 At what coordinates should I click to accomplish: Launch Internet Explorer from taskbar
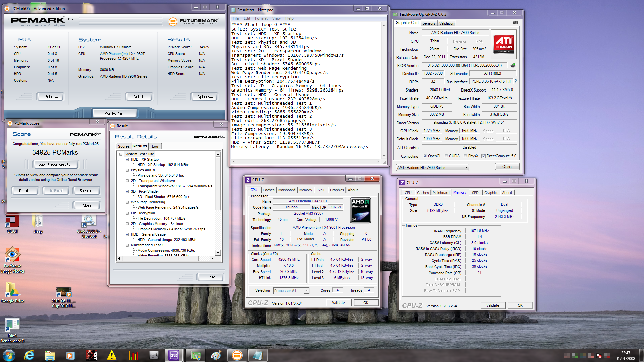(30, 355)
